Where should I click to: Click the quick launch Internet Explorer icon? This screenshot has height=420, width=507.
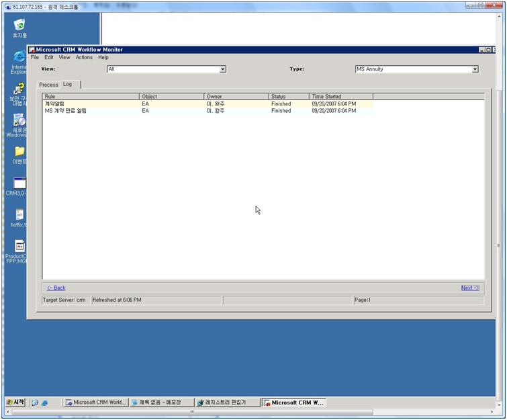44,403
